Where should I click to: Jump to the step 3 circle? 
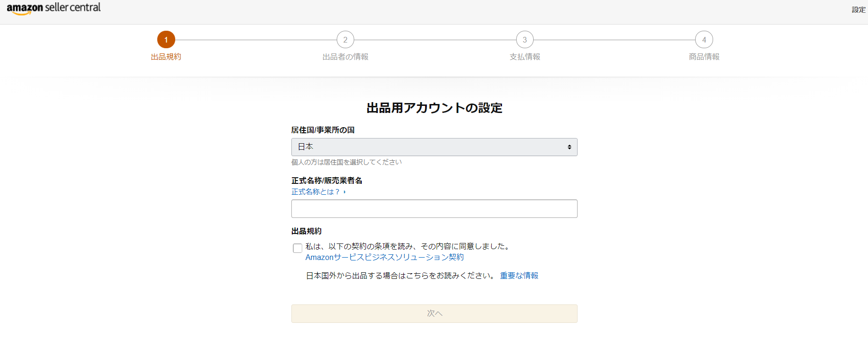[x=525, y=40]
